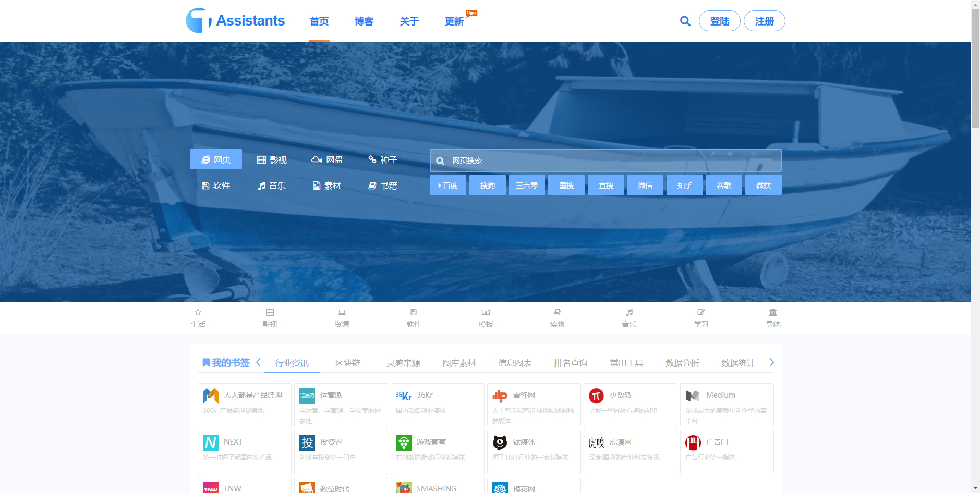Select the 影视 film category icon
The image size is (980, 493).
[x=270, y=312]
